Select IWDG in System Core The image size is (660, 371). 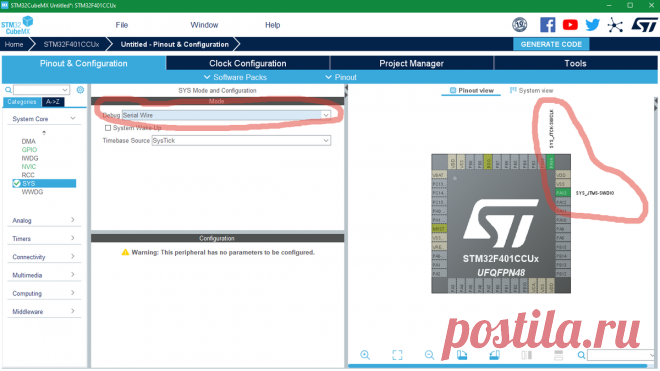(30, 158)
